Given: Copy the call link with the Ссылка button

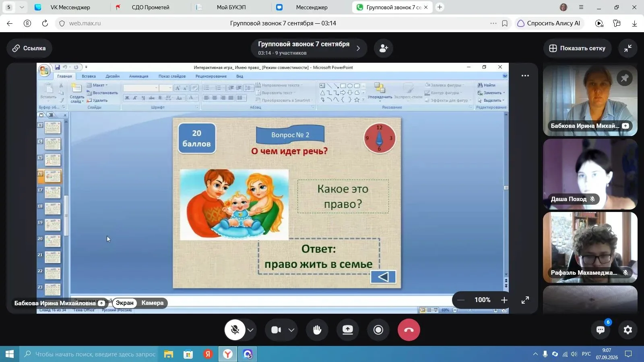Looking at the screenshot, I should 29,48.
